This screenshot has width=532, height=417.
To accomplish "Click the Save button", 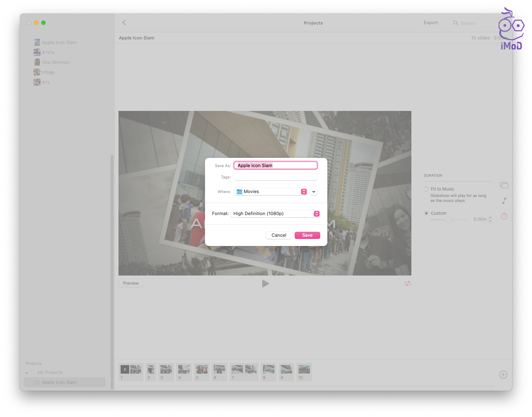I will coord(307,235).
